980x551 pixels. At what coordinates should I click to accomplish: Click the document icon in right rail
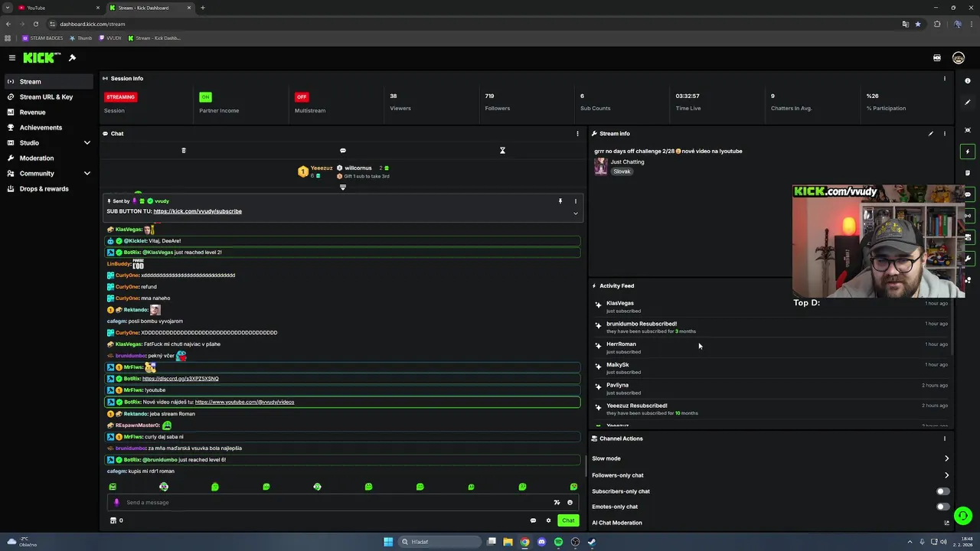pos(968,173)
